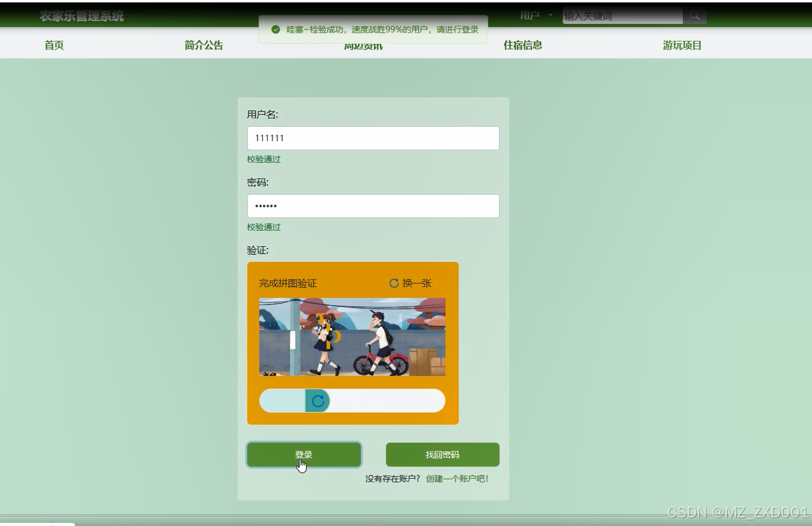Go to 简介公告 menu item
The height and width of the screenshot is (526, 812).
click(x=204, y=45)
